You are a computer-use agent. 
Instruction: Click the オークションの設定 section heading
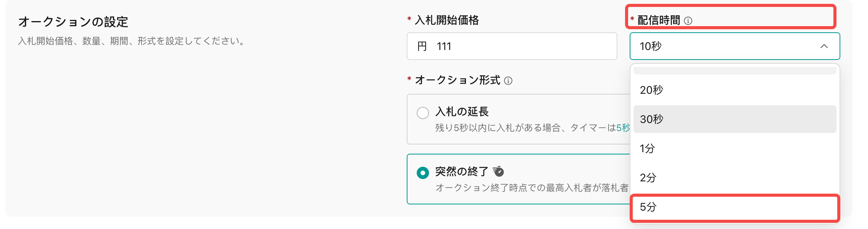[x=73, y=22]
